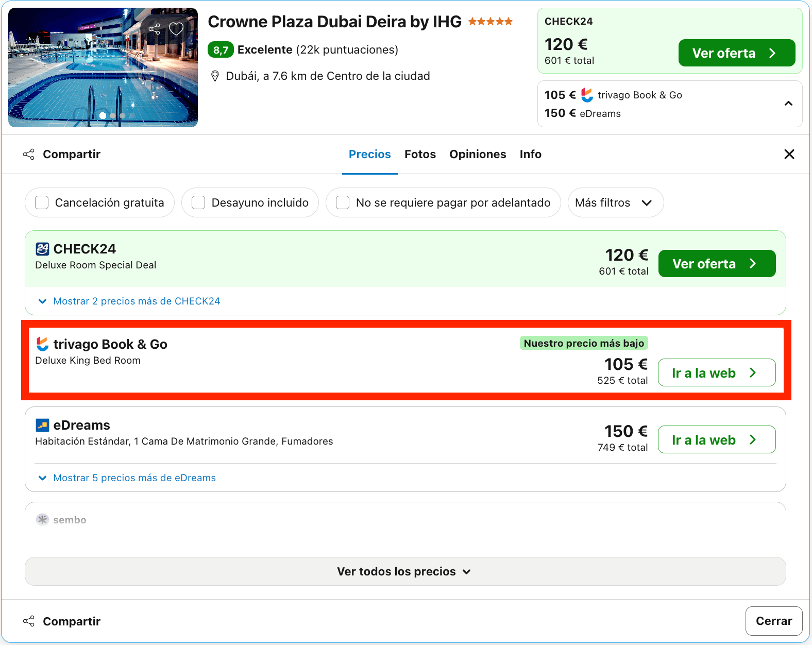Click the Deluxe King Bed Room text
Image resolution: width=812 pixels, height=645 pixels.
[x=88, y=361]
